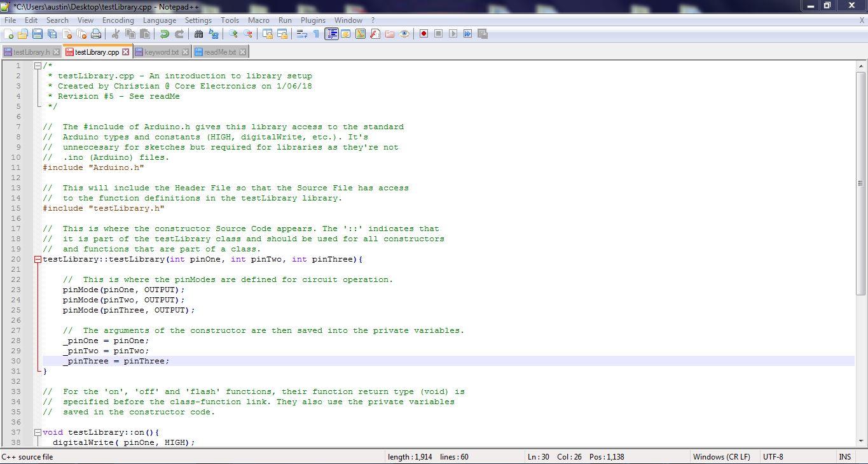The width and height of the screenshot is (868, 464).
Task: Collapse the constructor fold at line 20
Action: pyautogui.click(x=37, y=259)
